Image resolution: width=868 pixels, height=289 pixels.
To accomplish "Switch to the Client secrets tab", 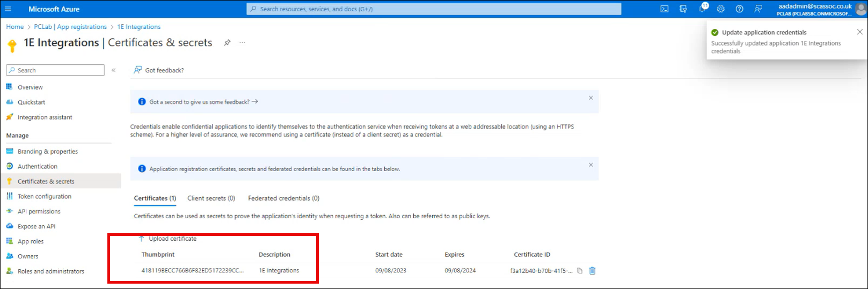I will (x=211, y=198).
